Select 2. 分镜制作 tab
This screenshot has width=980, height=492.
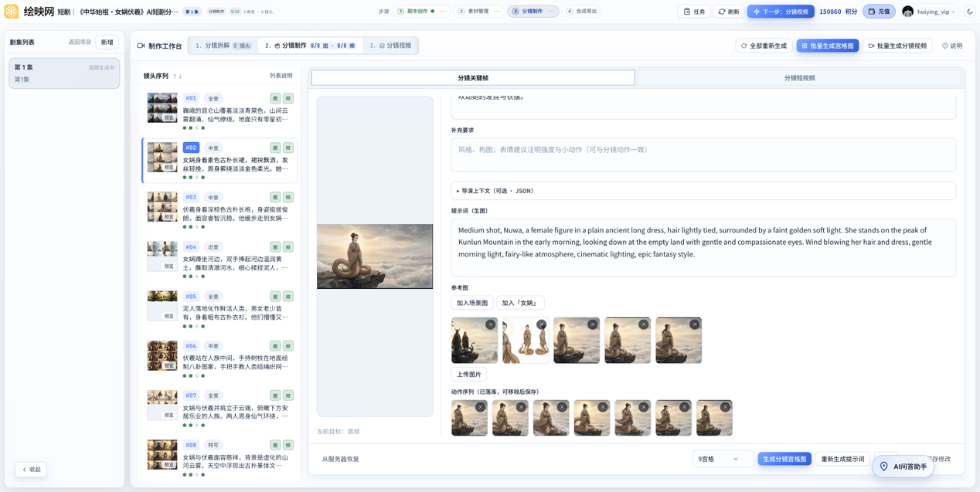coord(310,46)
